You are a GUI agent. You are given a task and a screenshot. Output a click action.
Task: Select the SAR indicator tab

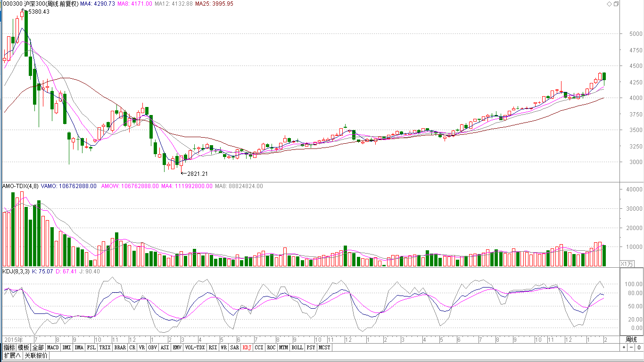pyautogui.click(x=234, y=347)
